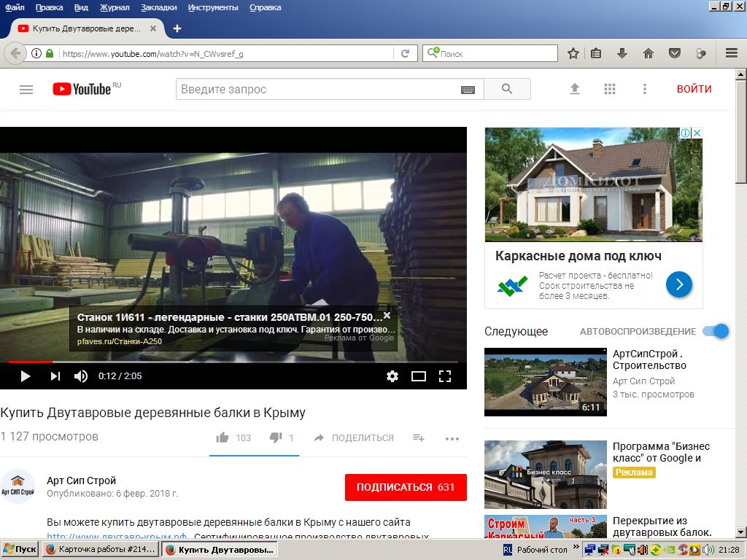Focus the YouTube search input field
Screen dimensions: 747x560
pos(320,90)
